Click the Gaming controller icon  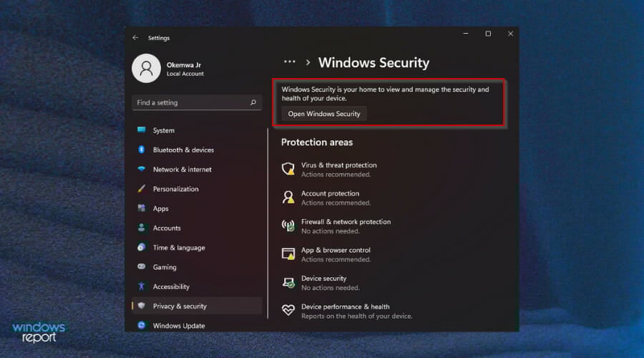click(141, 266)
